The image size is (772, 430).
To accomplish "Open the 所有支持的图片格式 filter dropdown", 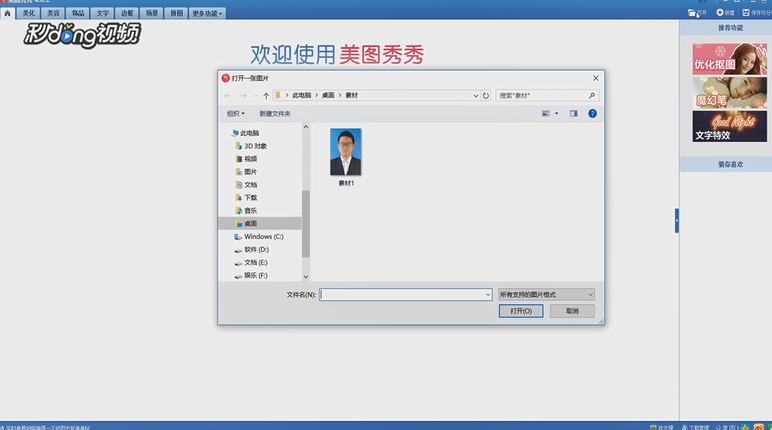I will (x=546, y=295).
